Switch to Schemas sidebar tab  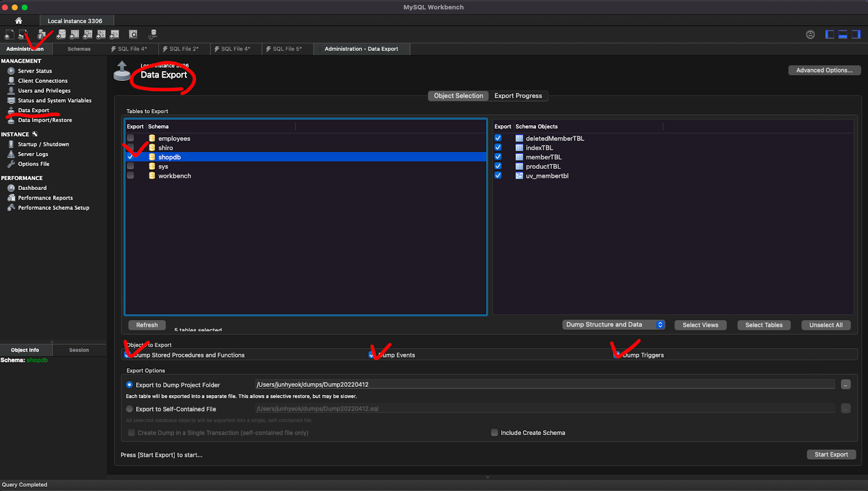click(x=79, y=49)
